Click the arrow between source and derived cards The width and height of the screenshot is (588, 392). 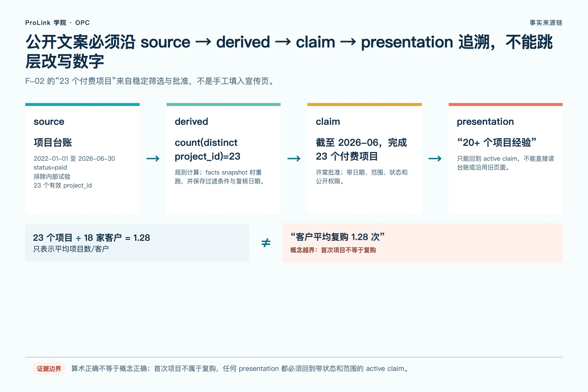[153, 158]
